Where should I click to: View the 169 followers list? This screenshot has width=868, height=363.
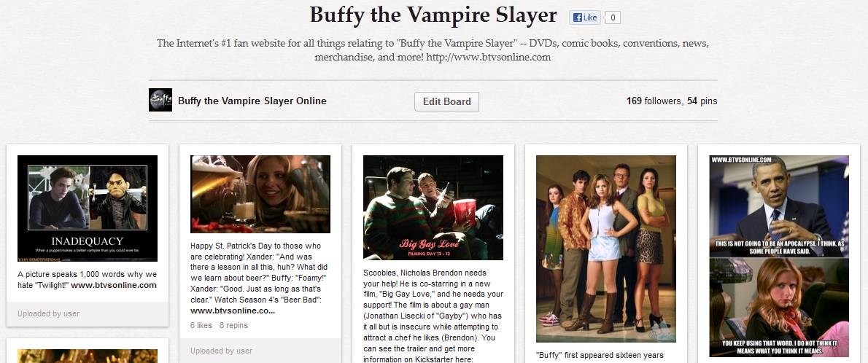click(x=654, y=101)
